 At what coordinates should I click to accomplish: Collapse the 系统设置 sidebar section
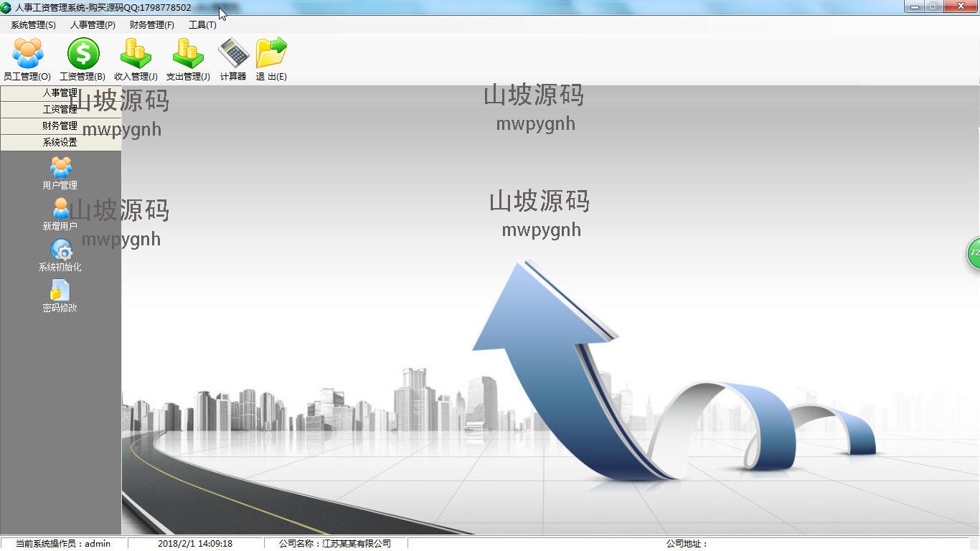point(61,143)
